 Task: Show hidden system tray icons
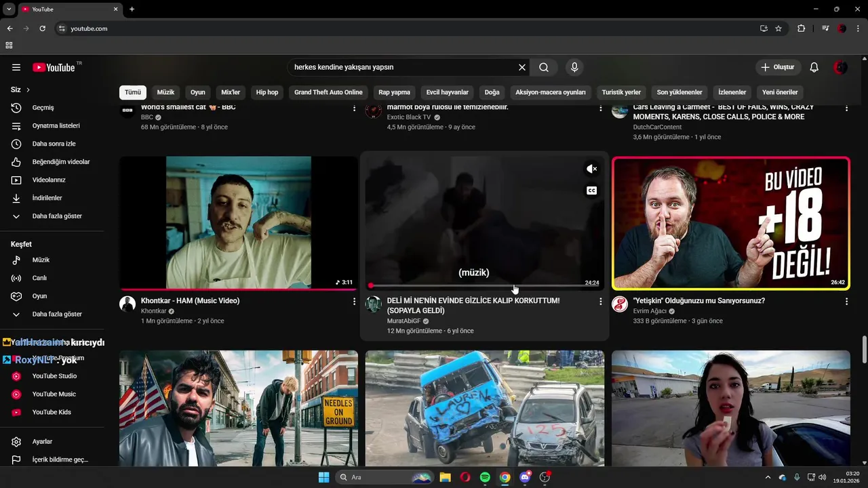coord(768,477)
